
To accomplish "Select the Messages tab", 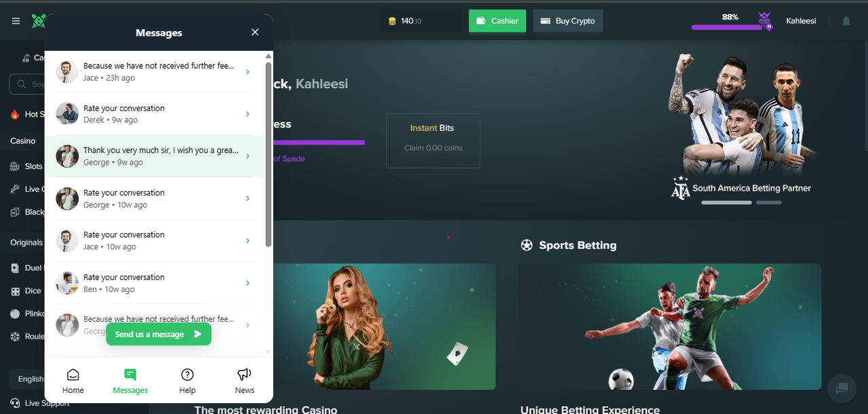I will coord(130,381).
